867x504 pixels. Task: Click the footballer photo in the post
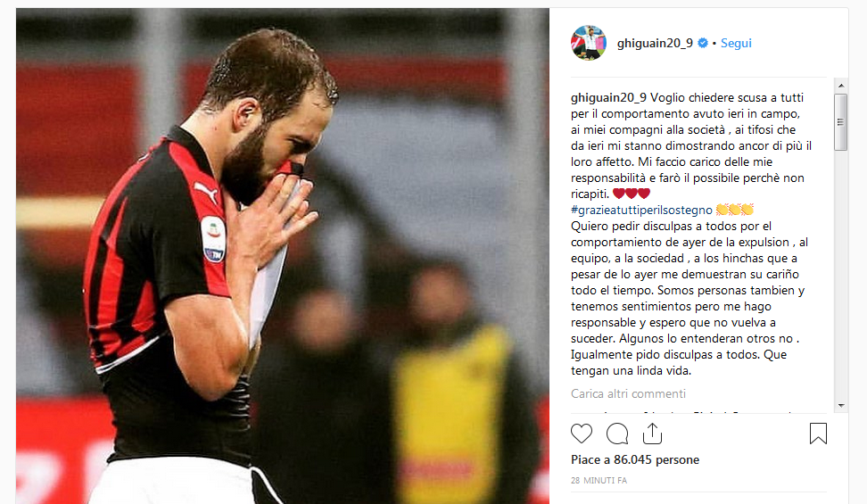click(x=283, y=256)
